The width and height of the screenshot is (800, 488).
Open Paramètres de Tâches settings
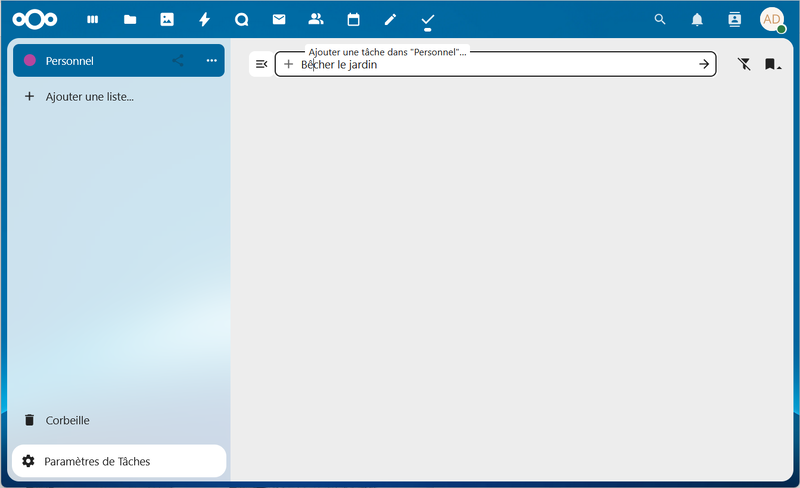[119, 461]
